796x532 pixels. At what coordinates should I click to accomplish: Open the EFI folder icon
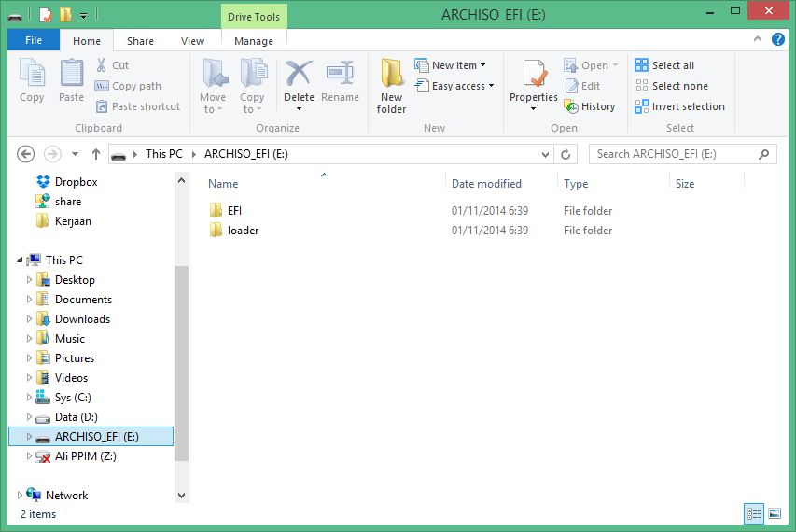tap(216, 211)
